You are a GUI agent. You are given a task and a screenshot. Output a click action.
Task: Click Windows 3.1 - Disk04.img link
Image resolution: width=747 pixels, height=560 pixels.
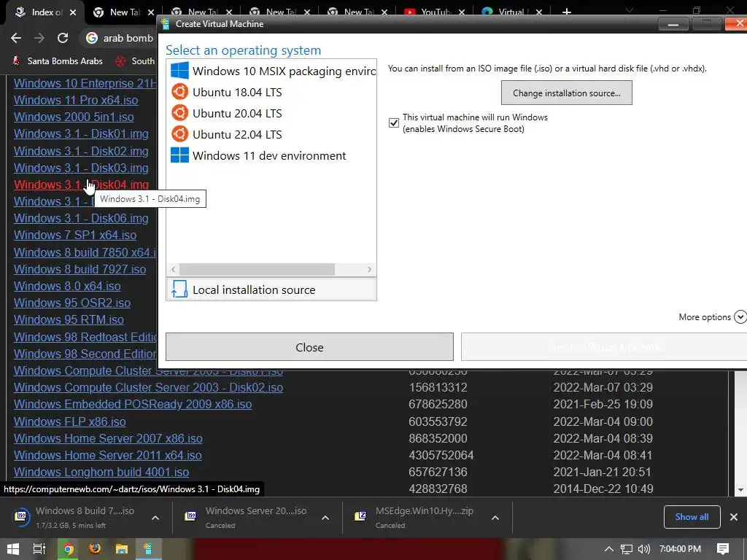(x=81, y=184)
